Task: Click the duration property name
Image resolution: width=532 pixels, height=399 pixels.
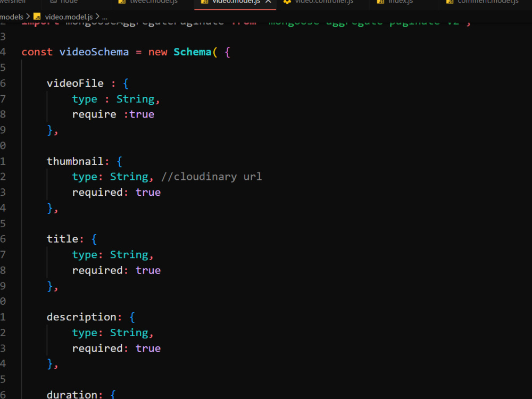Action: 72,395
